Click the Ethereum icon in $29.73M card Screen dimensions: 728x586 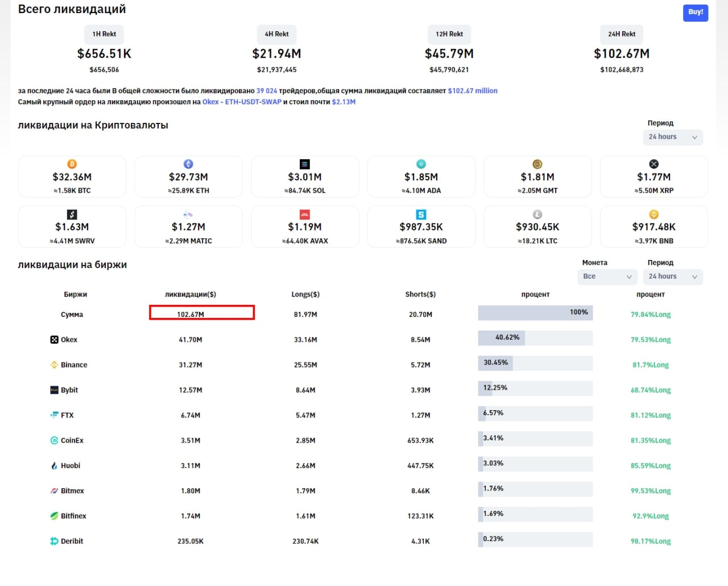pos(188,164)
